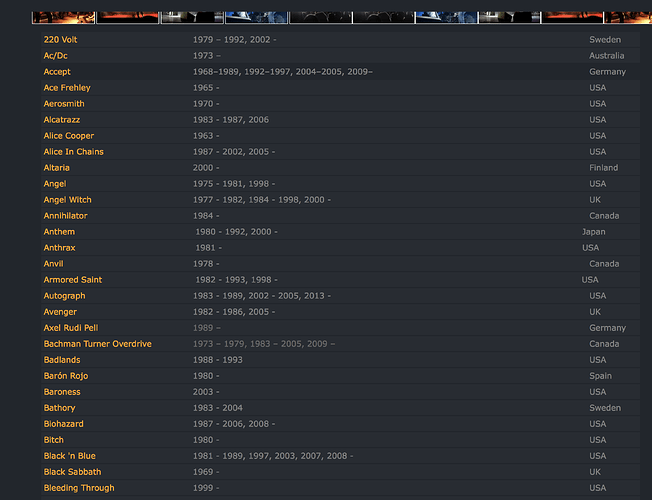Click Australia in the Ac/Dc row
This screenshot has width=652, height=500.
pos(607,56)
